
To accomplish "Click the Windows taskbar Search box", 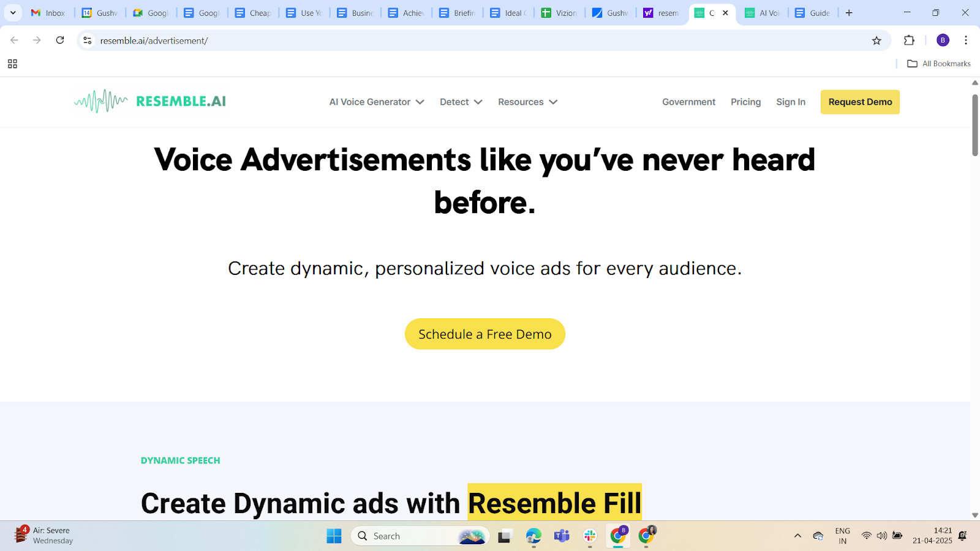I will 420,536.
